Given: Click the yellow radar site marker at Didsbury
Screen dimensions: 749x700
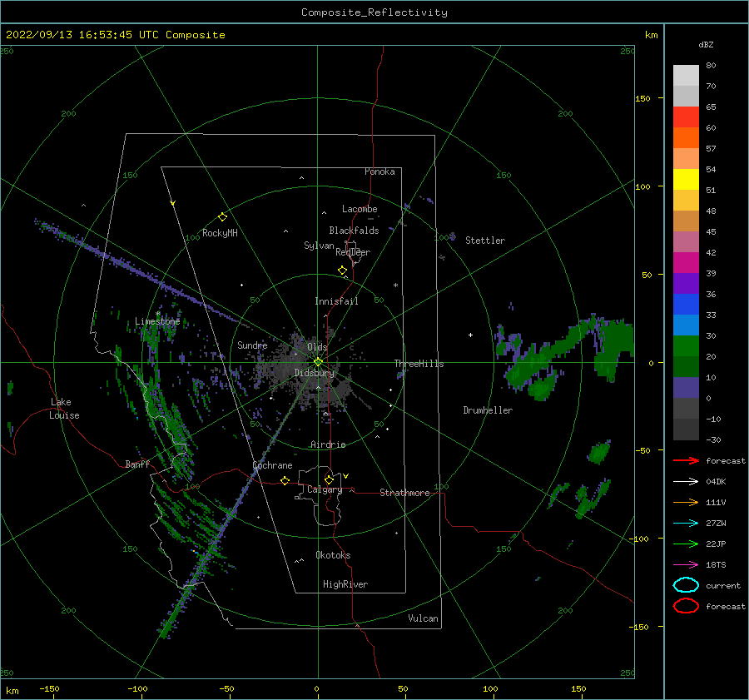Looking at the screenshot, I should click(318, 362).
